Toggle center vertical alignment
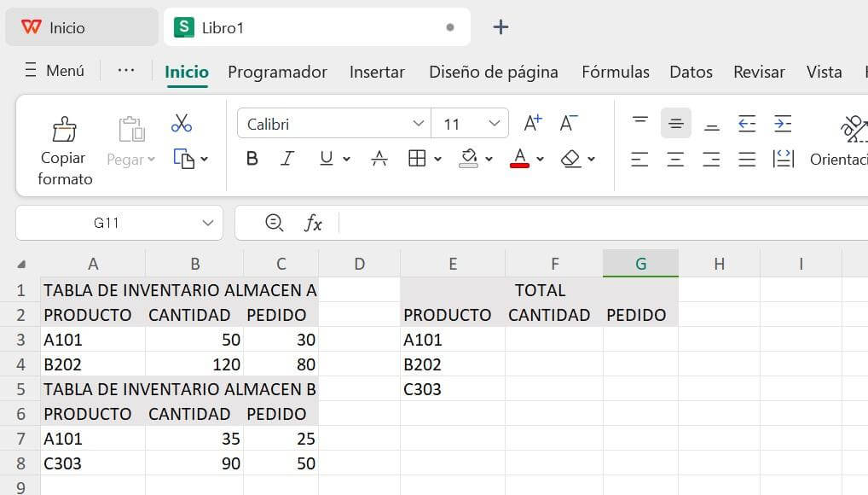868x495 pixels. click(676, 123)
